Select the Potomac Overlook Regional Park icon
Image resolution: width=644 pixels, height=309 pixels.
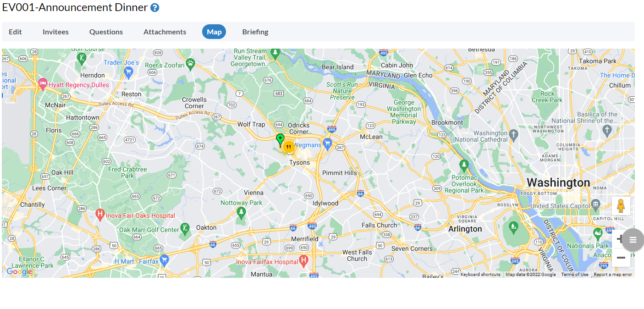pyautogui.click(x=464, y=165)
